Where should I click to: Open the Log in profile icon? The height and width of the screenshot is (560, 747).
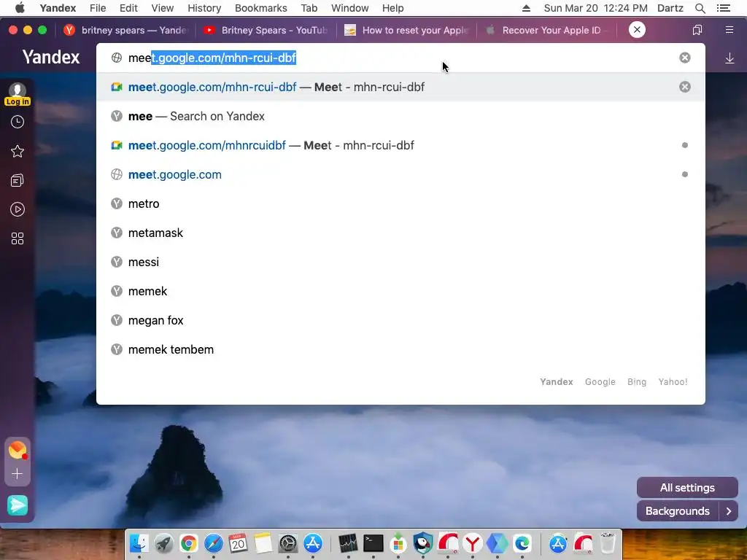coord(18,94)
